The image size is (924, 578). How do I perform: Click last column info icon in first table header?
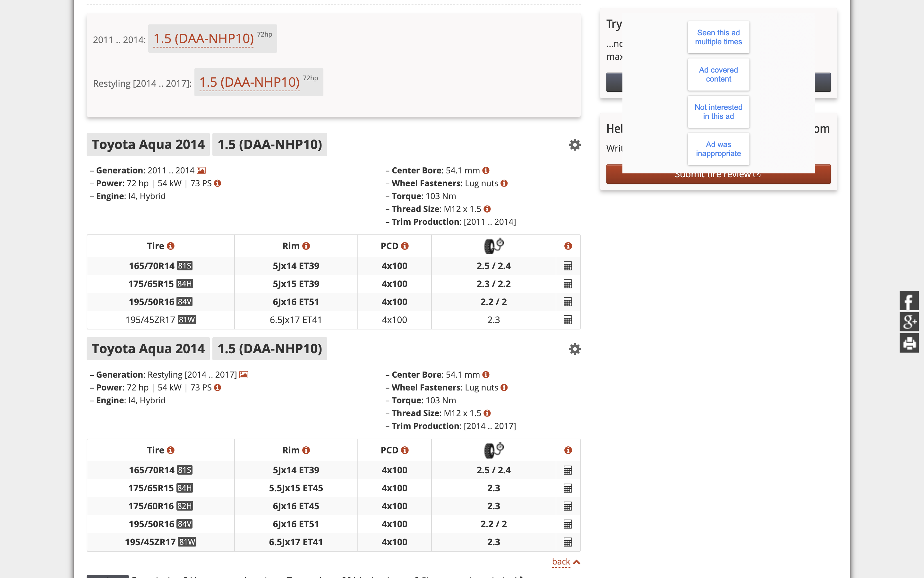[x=568, y=246]
